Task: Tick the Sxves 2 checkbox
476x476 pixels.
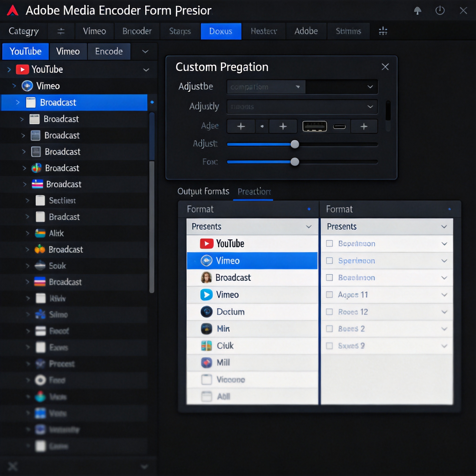Action: tap(329, 346)
